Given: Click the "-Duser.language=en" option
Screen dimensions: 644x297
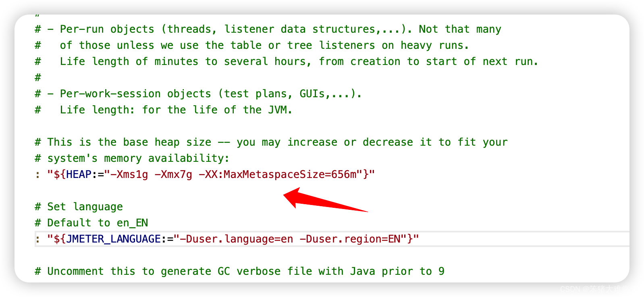Looking at the screenshot, I should click(x=236, y=239).
